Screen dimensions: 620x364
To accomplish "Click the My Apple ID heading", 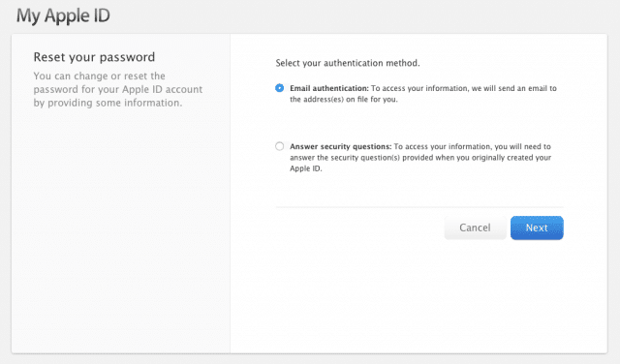I will [x=63, y=15].
